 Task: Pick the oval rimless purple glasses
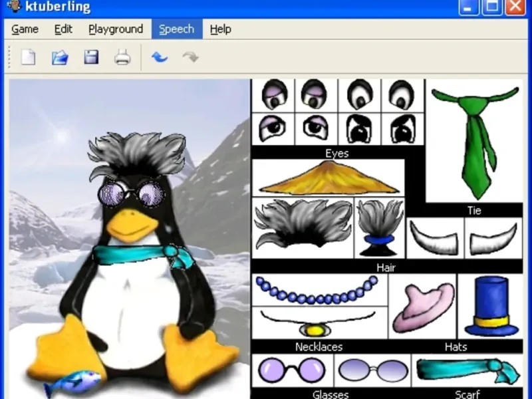372,370
